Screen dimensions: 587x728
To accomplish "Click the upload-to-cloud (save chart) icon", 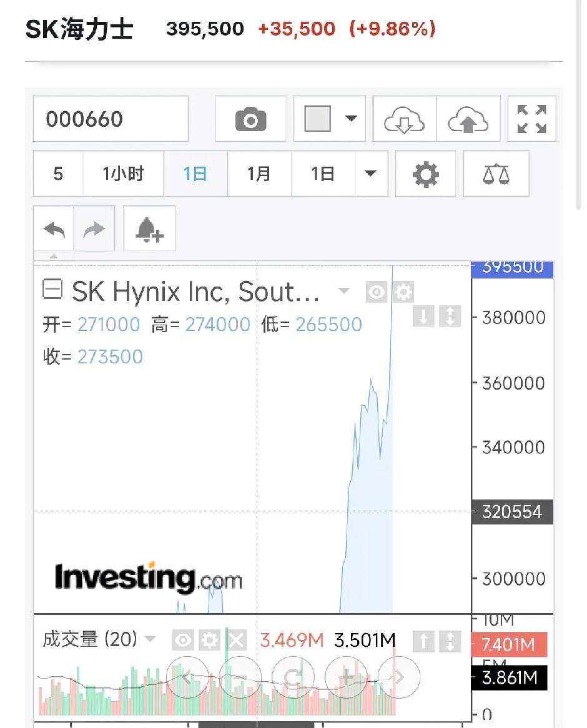I will [x=468, y=119].
